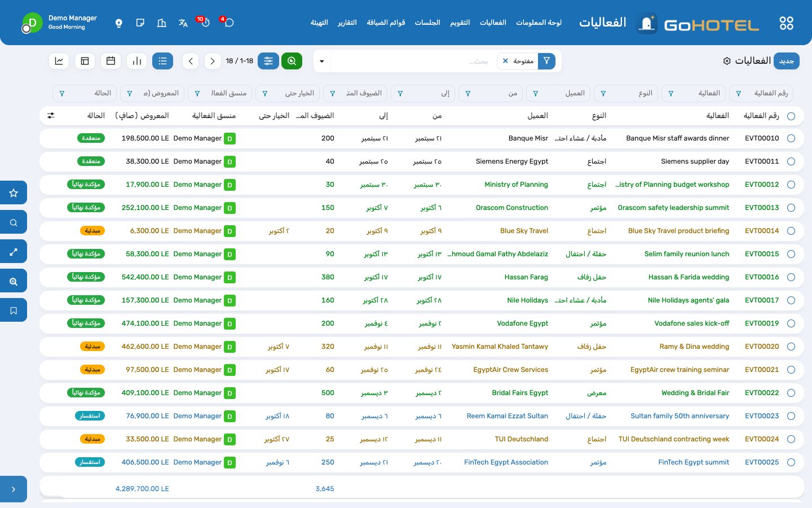
Task: Open the التقارير menu
Action: pos(347,23)
